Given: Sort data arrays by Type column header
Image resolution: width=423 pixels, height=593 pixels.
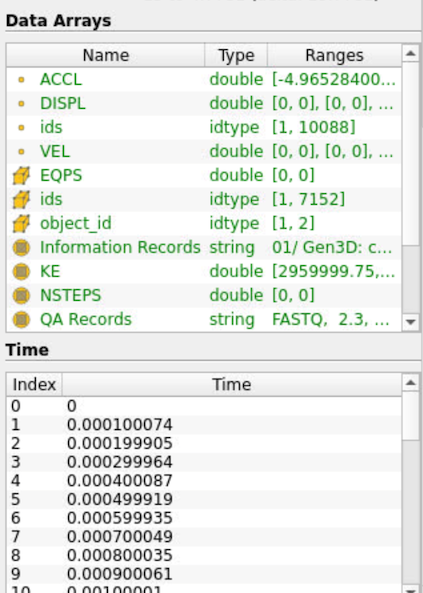Looking at the screenshot, I should [x=236, y=56].
